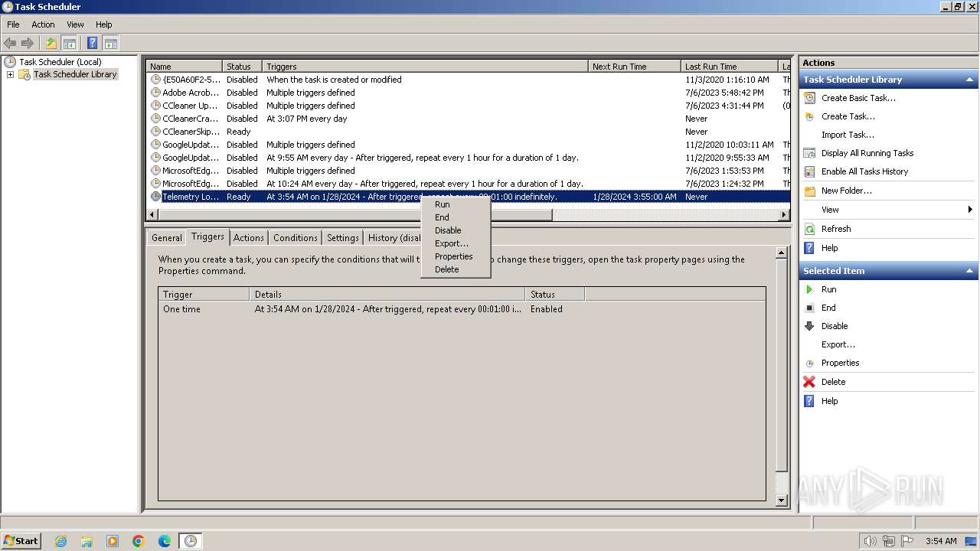The height and width of the screenshot is (551, 980).
Task: Click the task list horizontal scrollbar right arrow
Action: (784, 215)
